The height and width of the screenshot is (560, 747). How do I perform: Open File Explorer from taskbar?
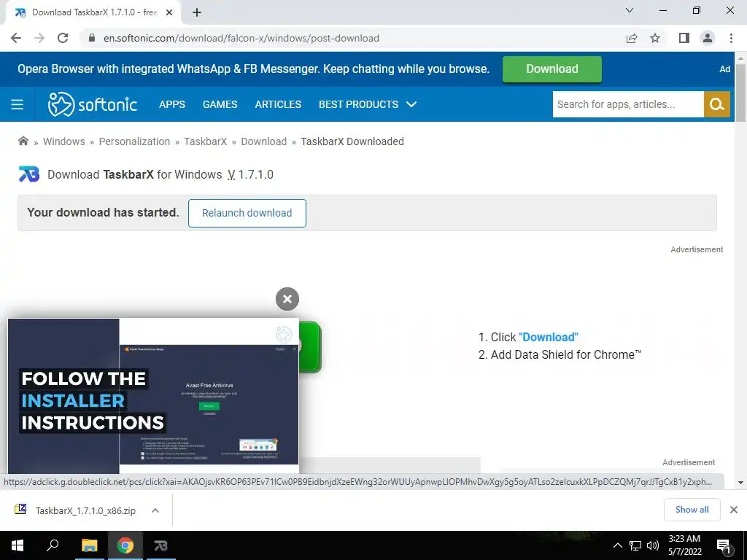point(89,545)
